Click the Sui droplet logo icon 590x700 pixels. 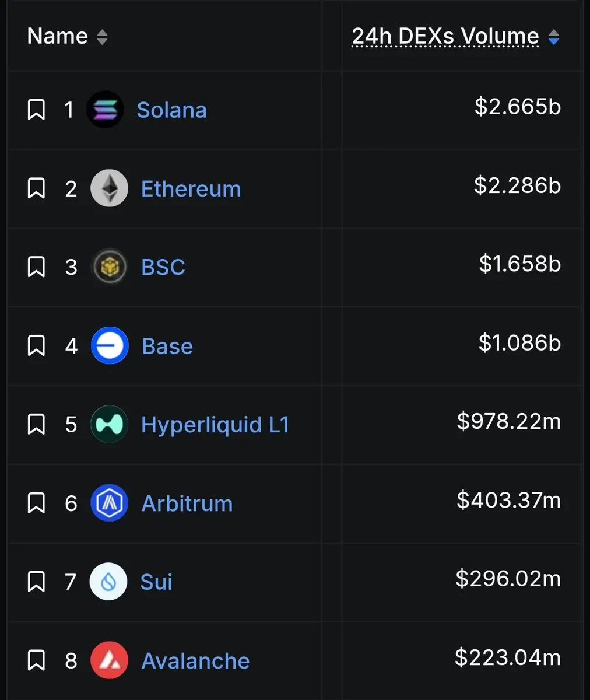click(x=108, y=582)
